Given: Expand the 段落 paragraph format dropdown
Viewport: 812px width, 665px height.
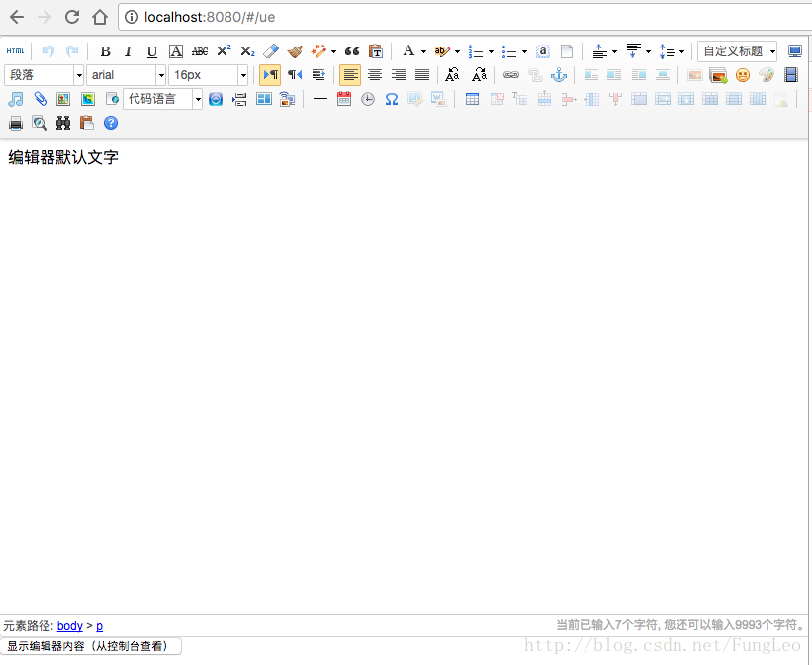Looking at the screenshot, I should point(45,75).
